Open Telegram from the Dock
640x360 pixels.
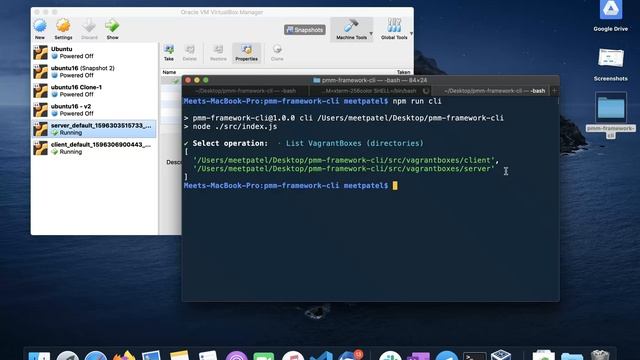(x=447, y=356)
